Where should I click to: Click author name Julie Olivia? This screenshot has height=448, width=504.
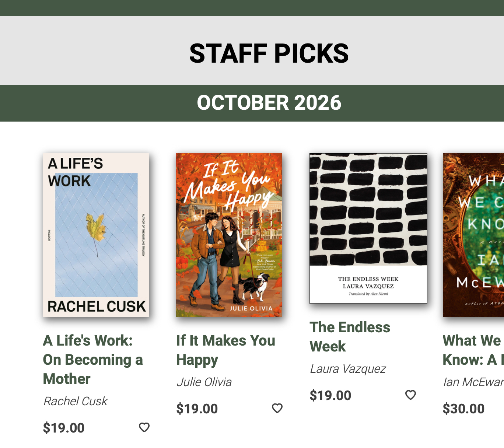click(x=204, y=382)
